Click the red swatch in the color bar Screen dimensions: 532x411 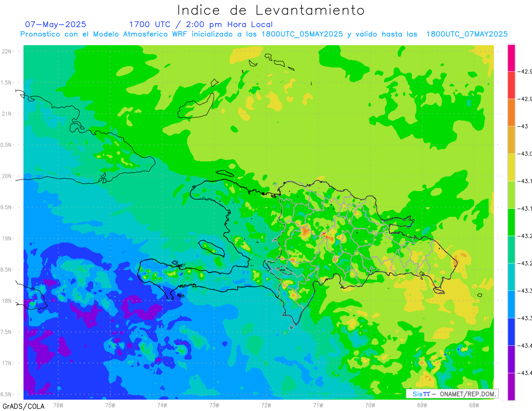[x=511, y=85]
